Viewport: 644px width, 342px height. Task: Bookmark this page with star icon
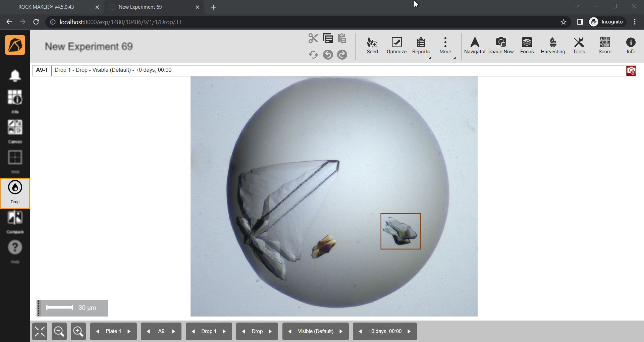tap(563, 22)
